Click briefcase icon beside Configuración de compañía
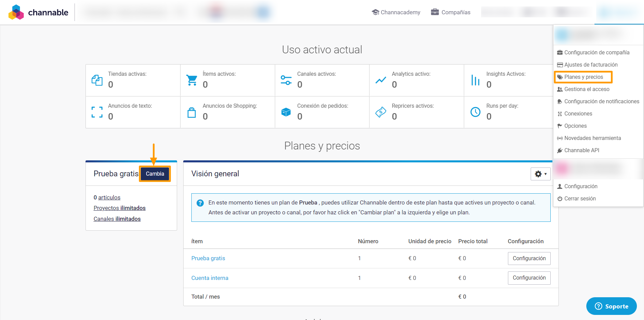This screenshot has width=644, height=320. point(560,53)
